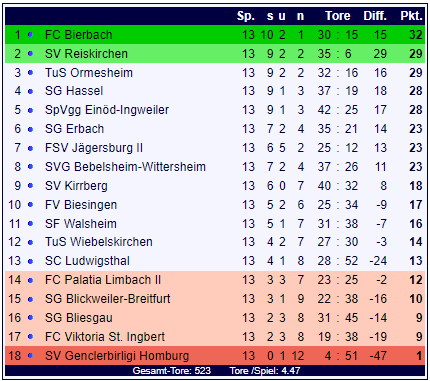Click the blue dot beside FSV Jägersburg II
430x381 pixels.
(x=30, y=148)
